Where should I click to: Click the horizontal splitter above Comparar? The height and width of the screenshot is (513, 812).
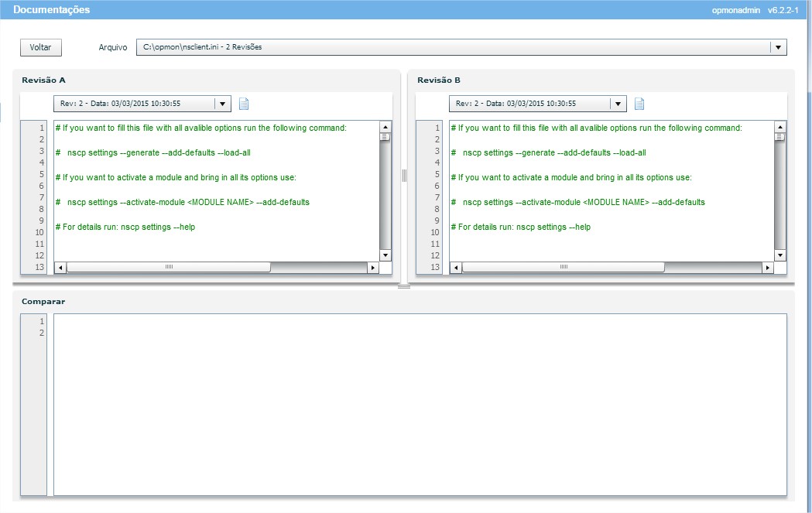coord(403,286)
